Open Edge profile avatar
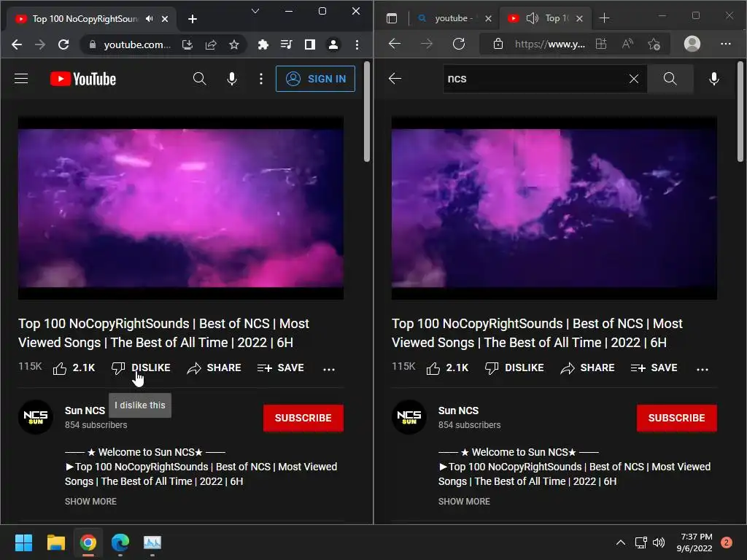This screenshot has height=560, width=747. click(x=692, y=44)
